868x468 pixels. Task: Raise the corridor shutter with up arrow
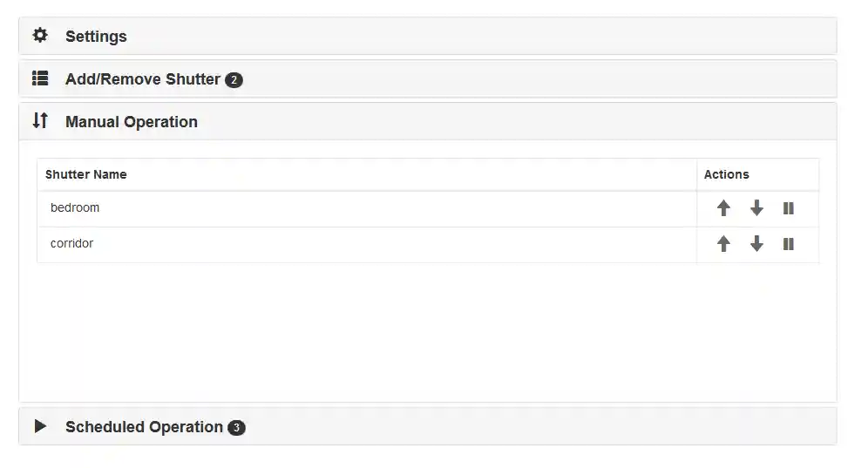tap(723, 244)
